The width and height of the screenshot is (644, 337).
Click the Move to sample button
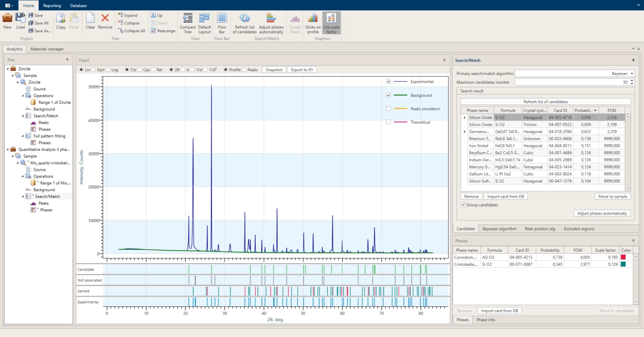pos(612,196)
